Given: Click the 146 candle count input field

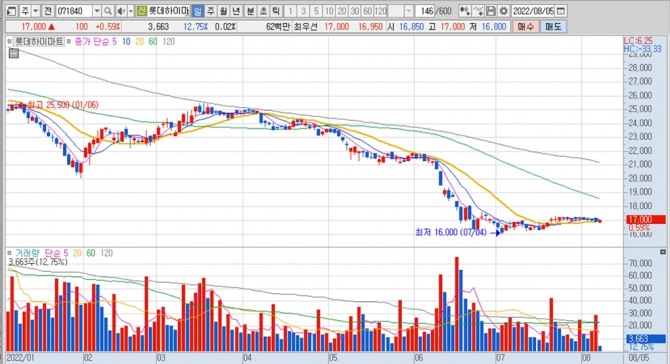Looking at the screenshot, I should click(425, 11).
